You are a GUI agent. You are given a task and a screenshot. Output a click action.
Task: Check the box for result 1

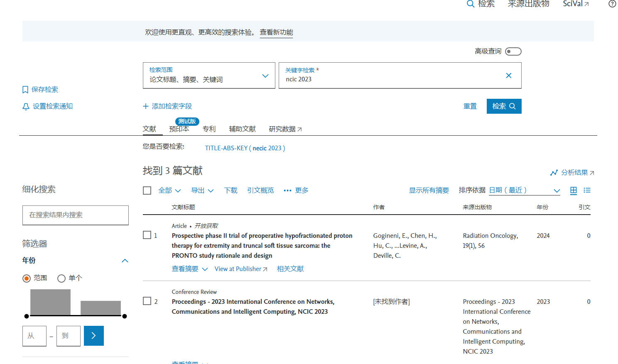click(147, 235)
